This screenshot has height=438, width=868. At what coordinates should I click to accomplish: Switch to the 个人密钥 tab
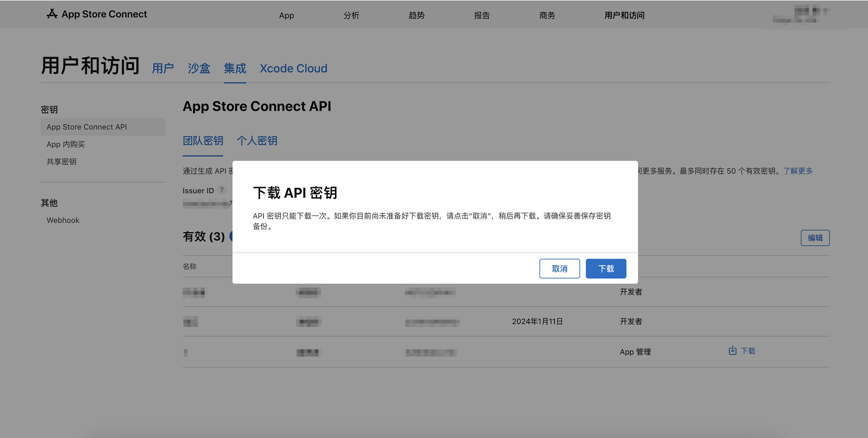[x=257, y=140]
